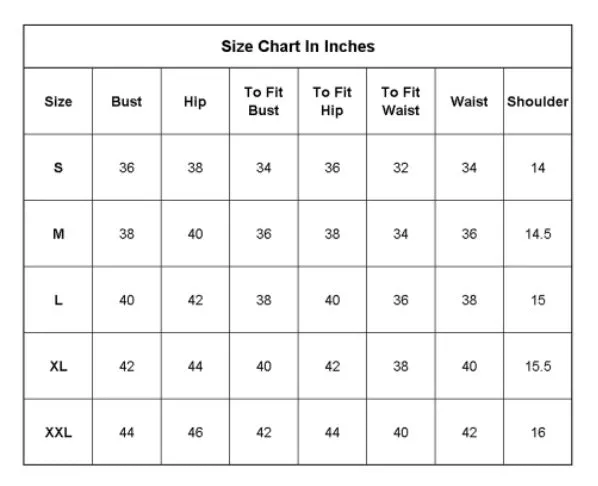Select the Bust column header
Screen dimensions: 598x486
pyautogui.click(x=127, y=101)
